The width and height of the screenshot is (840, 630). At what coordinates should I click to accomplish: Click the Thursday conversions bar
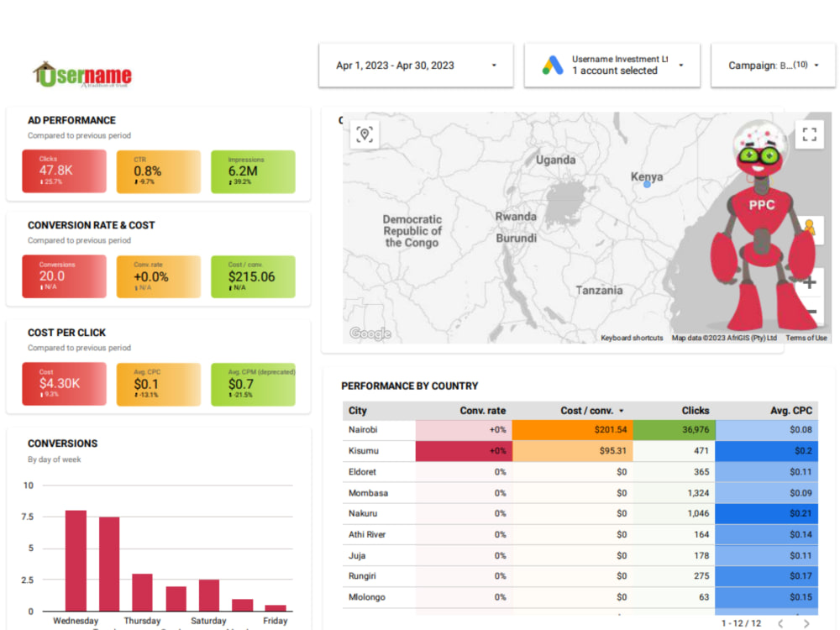tap(142, 592)
